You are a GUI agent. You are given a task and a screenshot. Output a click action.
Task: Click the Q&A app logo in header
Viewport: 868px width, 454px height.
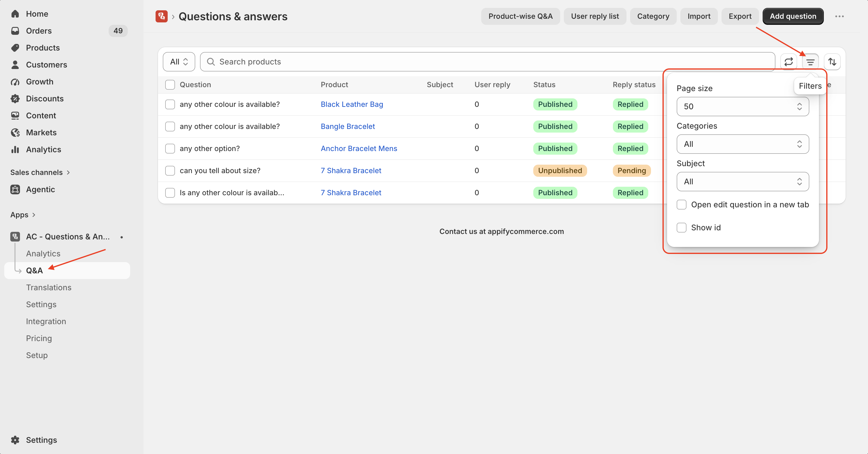point(161,16)
